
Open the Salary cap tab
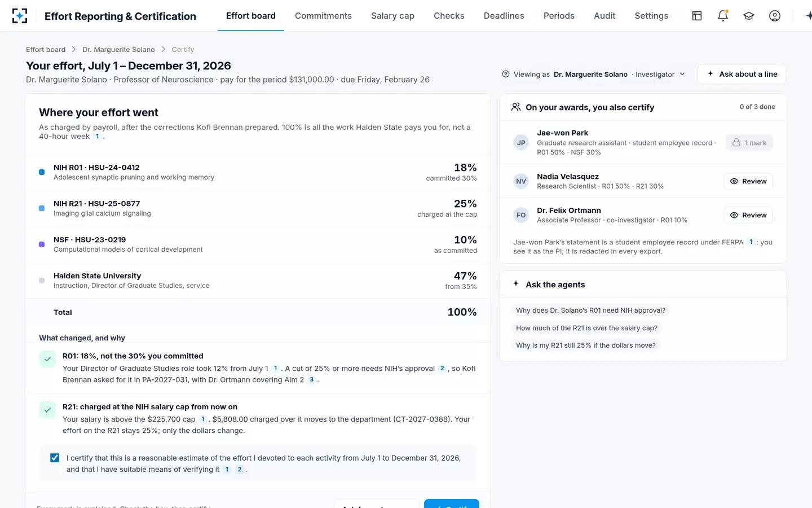[392, 16]
